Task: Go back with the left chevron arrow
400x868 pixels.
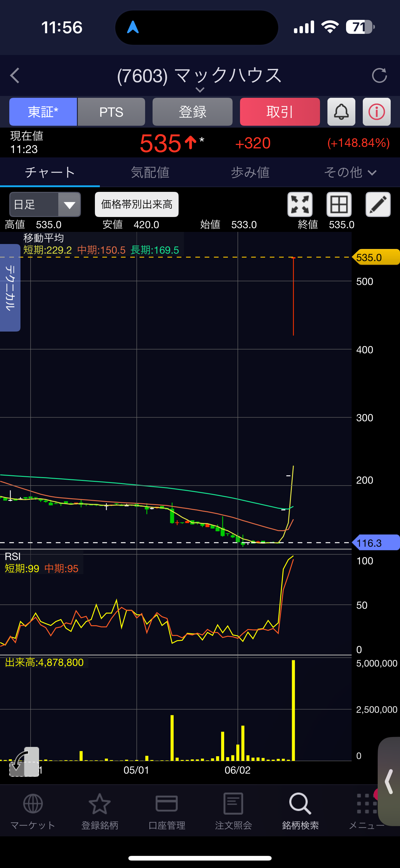Action: pos(15,75)
